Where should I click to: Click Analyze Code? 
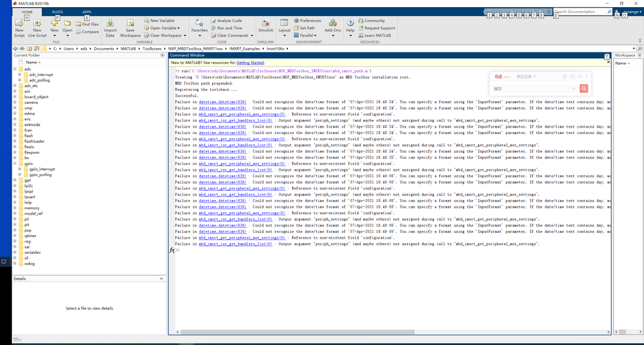pyautogui.click(x=226, y=21)
